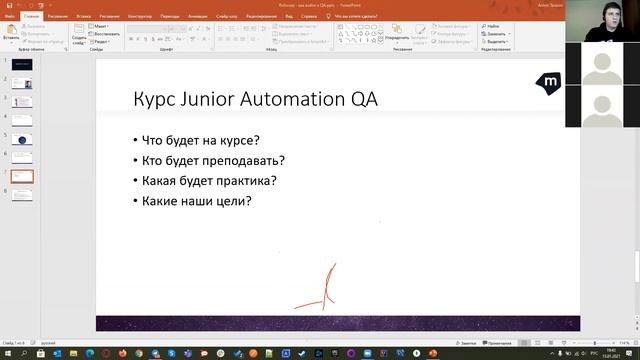Select slide 8 thumbnail in slide panel
640x360 pixels.
(22, 196)
